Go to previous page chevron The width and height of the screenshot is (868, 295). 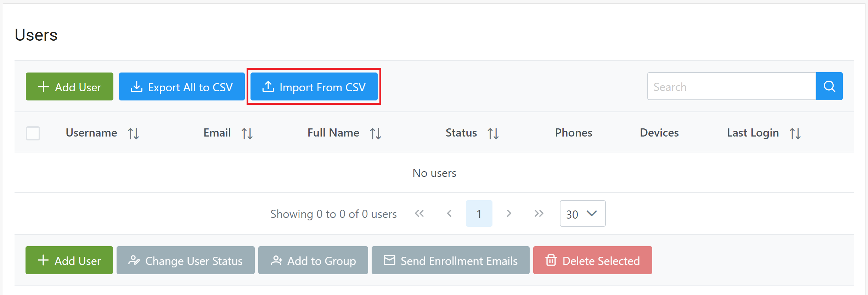[x=449, y=213]
